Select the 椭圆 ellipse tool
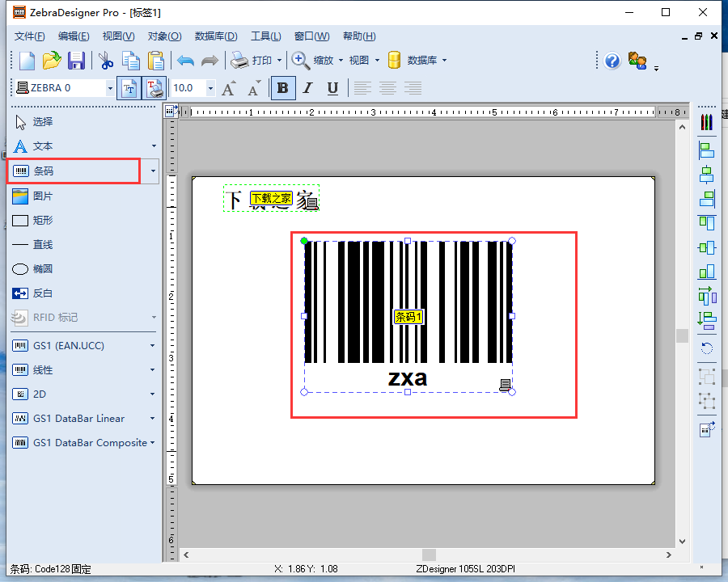 click(43, 268)
